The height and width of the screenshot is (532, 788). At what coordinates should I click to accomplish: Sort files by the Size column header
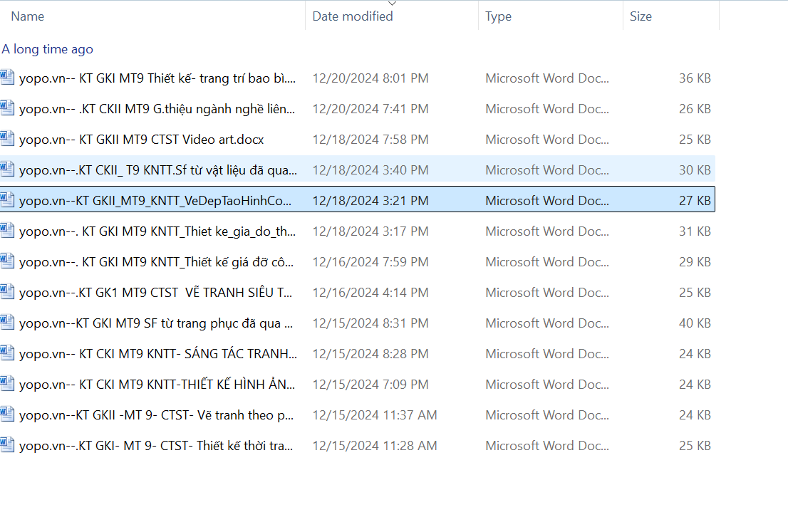tap(641, 16)
